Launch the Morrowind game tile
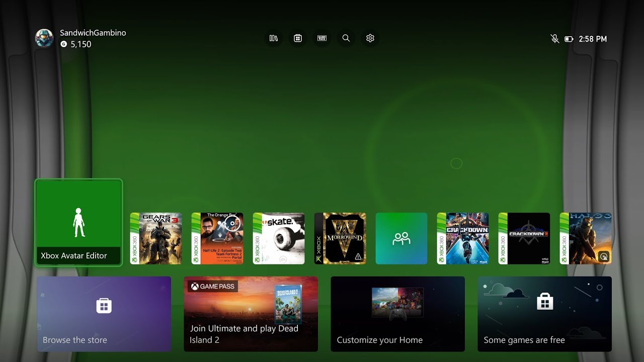The height and width of the screenshot is (362, 644). point(340,238)
